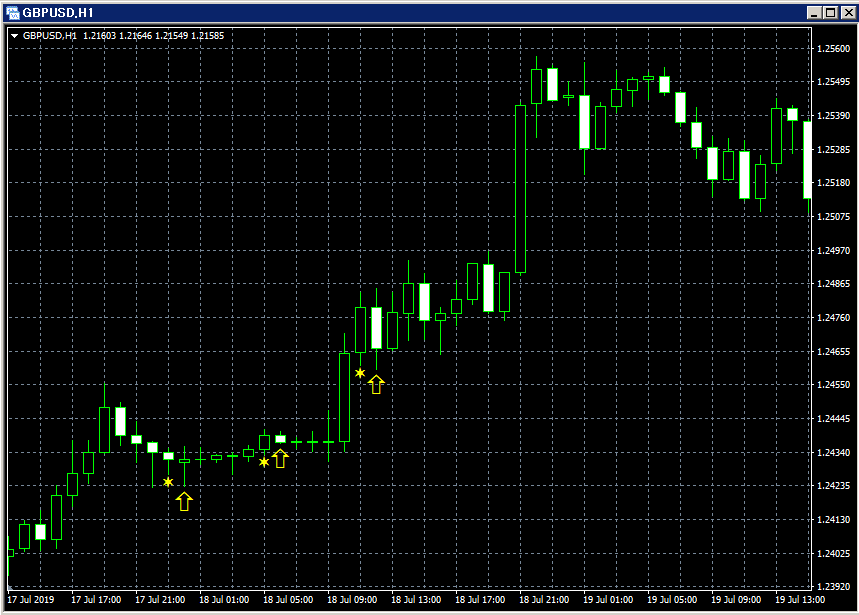The height and width of the screenshot is (615, 859).
Task: Click the 17 Jul 17:00 time label
Action: tap(96, 600)
